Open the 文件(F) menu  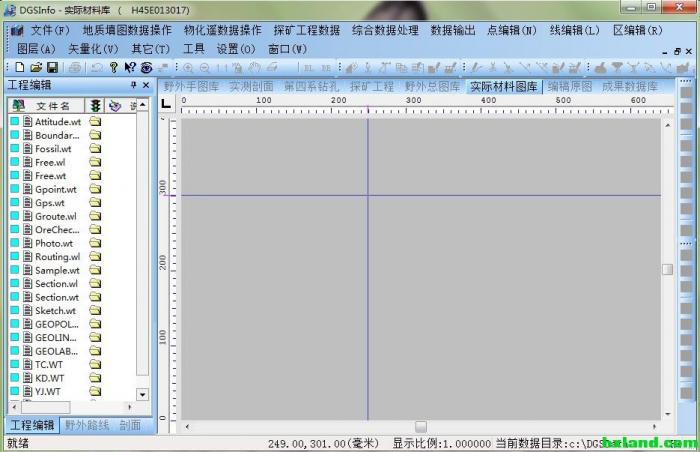50,30
